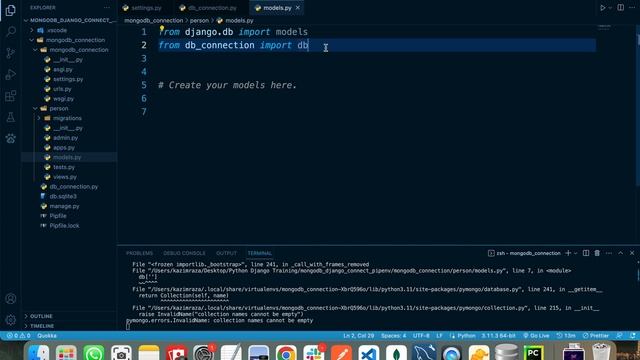The width and height of the screenshot is (640, 360).
Task: Open the DEBUG CONSOLE panel tab
Action: [184, 253]
